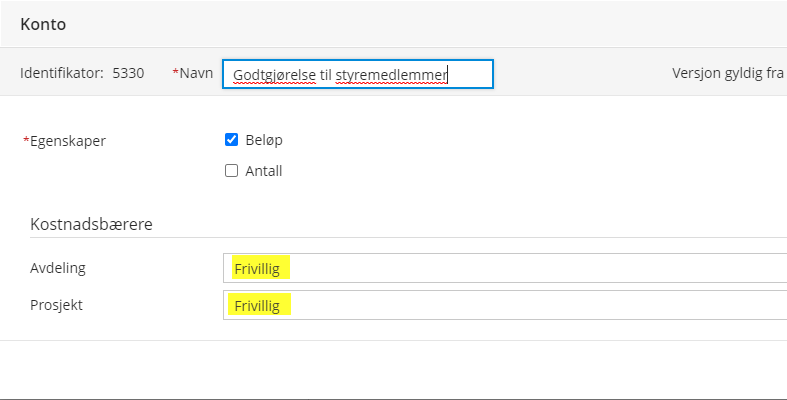Click the Avdeling row label
This screenshot has height=400, width=787.
[58, 268]
